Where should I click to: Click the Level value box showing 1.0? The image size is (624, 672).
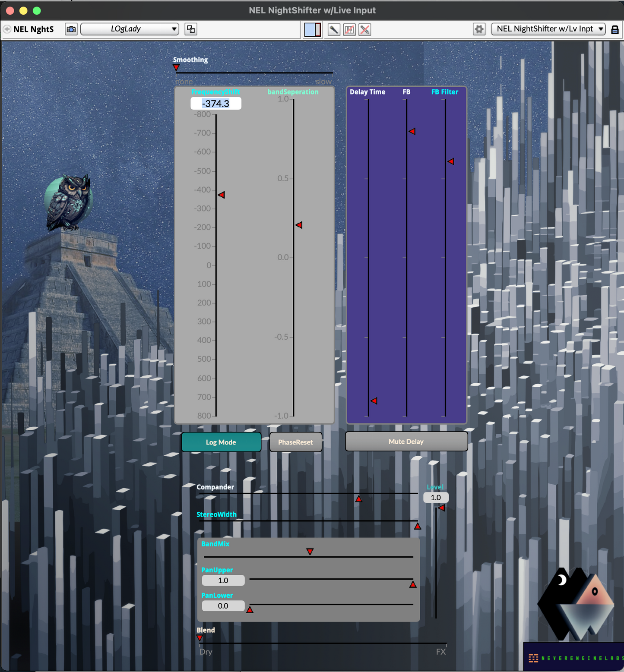[x=436, y=498]
